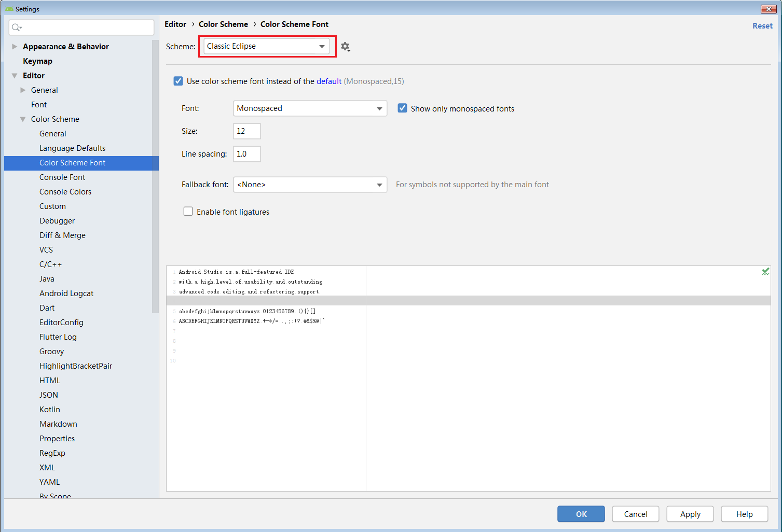Image resolution: width=782 pixels, height=532 pixels.
Task: Select Keymap in the settings tree
Action: click(x=37, y=61)
